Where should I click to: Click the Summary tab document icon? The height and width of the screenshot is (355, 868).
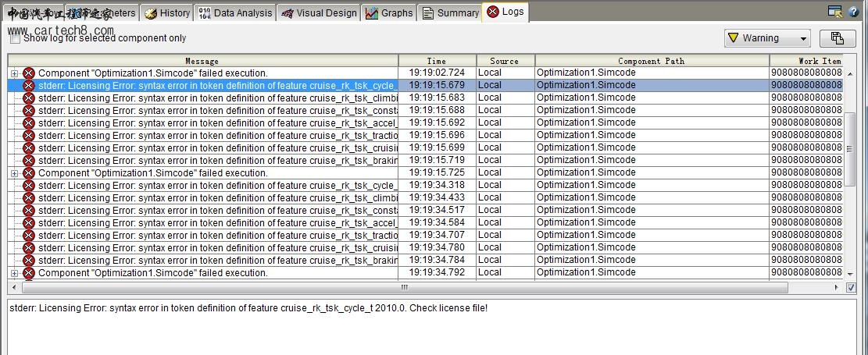click(427, 13)
